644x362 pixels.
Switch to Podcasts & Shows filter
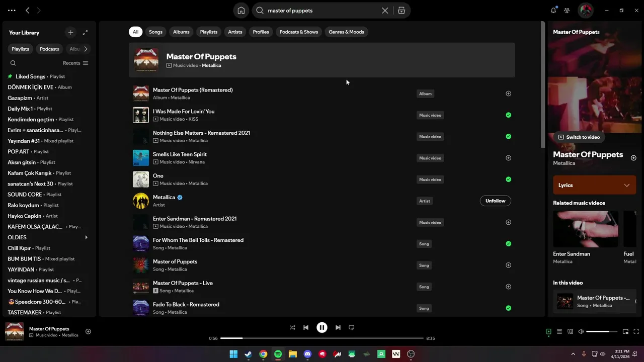[299, 32]
